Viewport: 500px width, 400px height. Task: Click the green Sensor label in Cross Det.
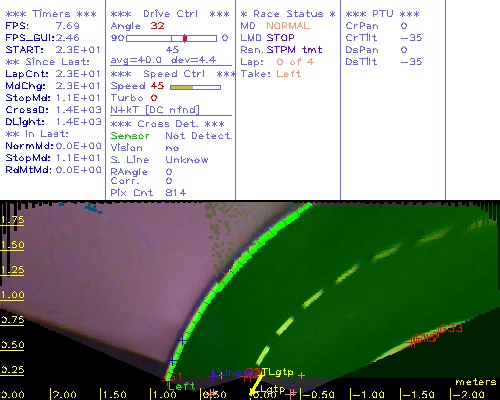click(130, 136)
